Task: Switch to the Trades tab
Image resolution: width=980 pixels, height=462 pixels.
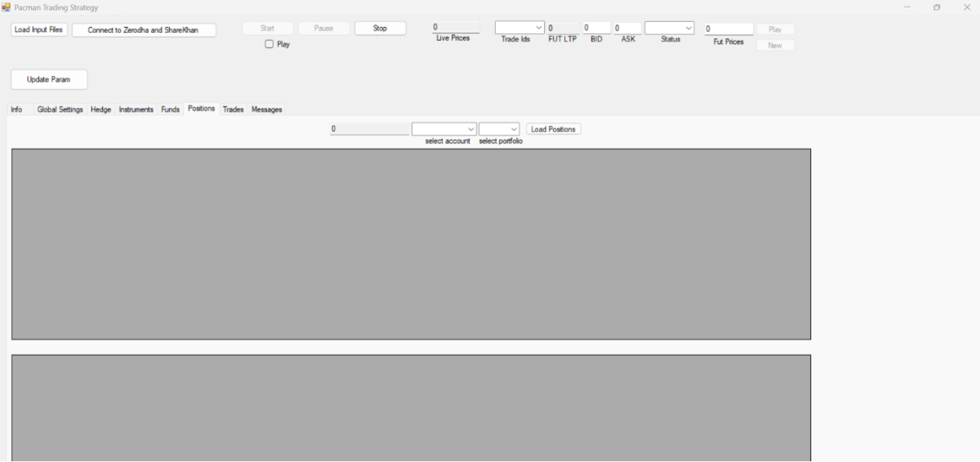Action: click(233, 109)
